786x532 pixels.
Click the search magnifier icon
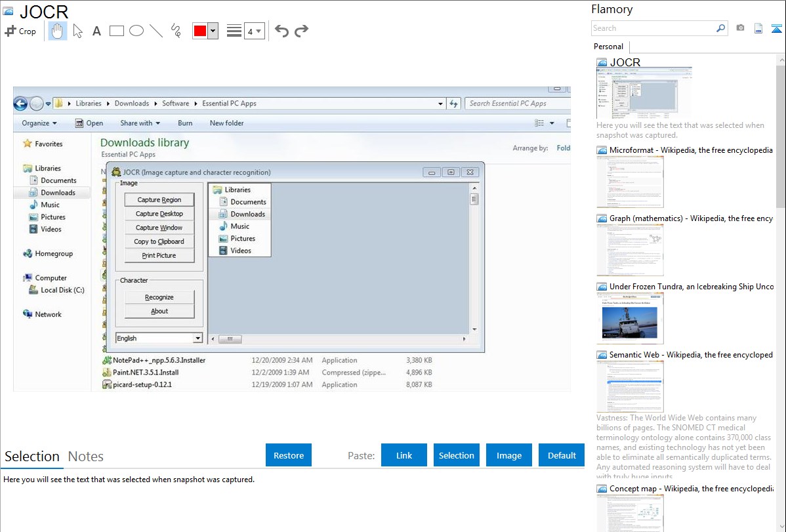point(721,28)
